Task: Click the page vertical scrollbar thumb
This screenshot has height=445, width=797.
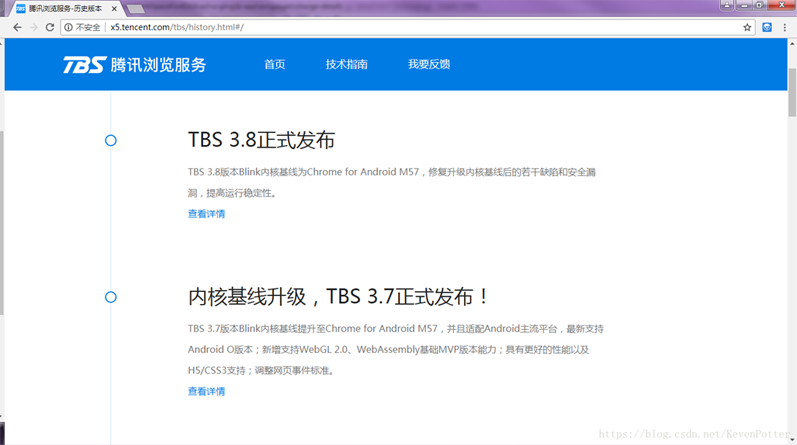Action: click(x=792, y=92)
